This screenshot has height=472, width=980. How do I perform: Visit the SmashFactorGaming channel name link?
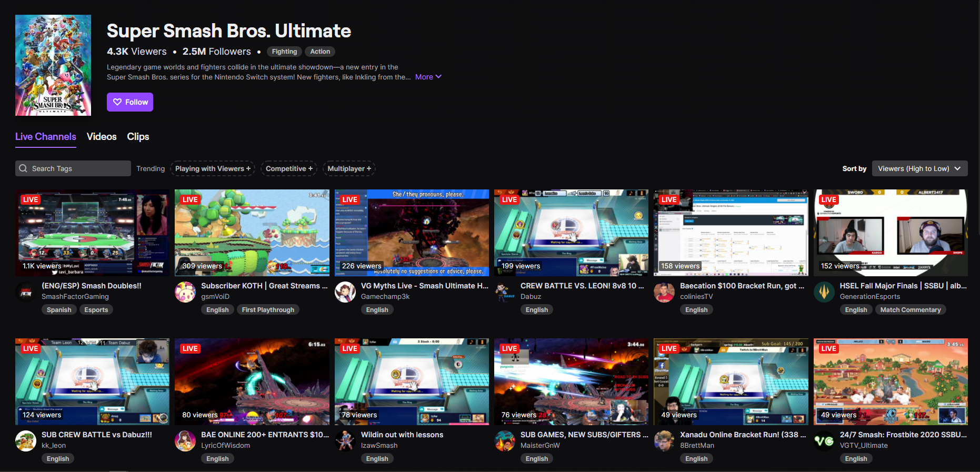[75, 297]
